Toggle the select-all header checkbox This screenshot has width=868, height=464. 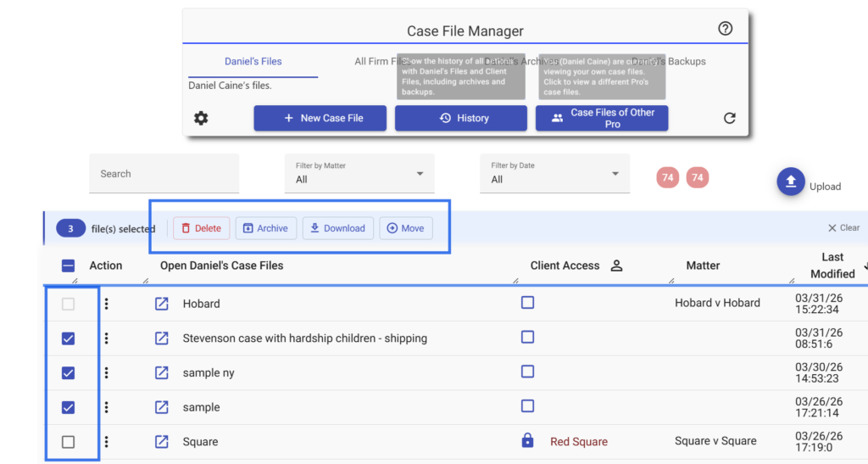click(69, 266)
